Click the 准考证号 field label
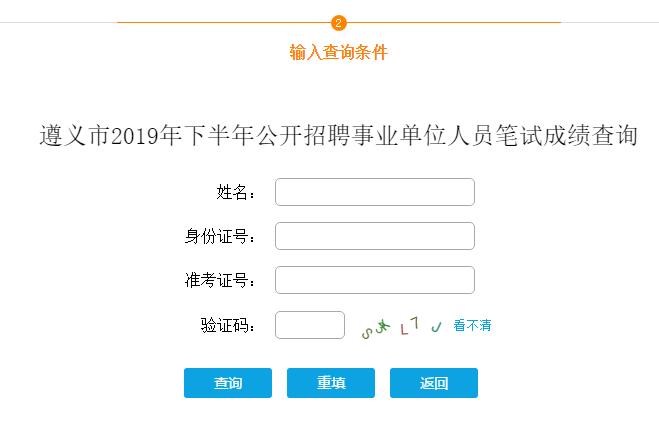 tap(221, 281)
